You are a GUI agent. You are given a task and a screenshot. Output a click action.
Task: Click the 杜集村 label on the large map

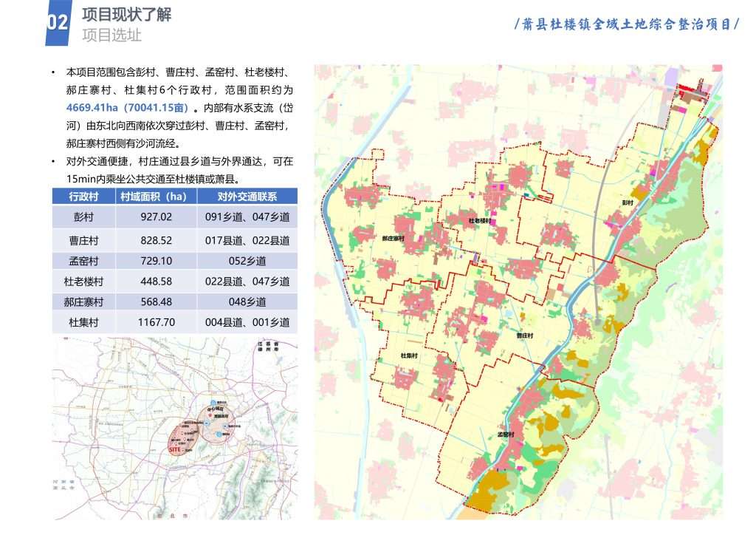[409, 355]
